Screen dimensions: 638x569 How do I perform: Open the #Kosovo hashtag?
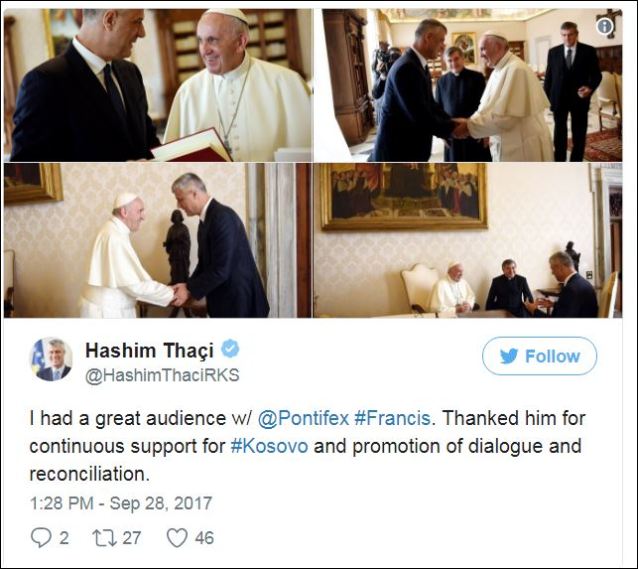pos(269,446)
